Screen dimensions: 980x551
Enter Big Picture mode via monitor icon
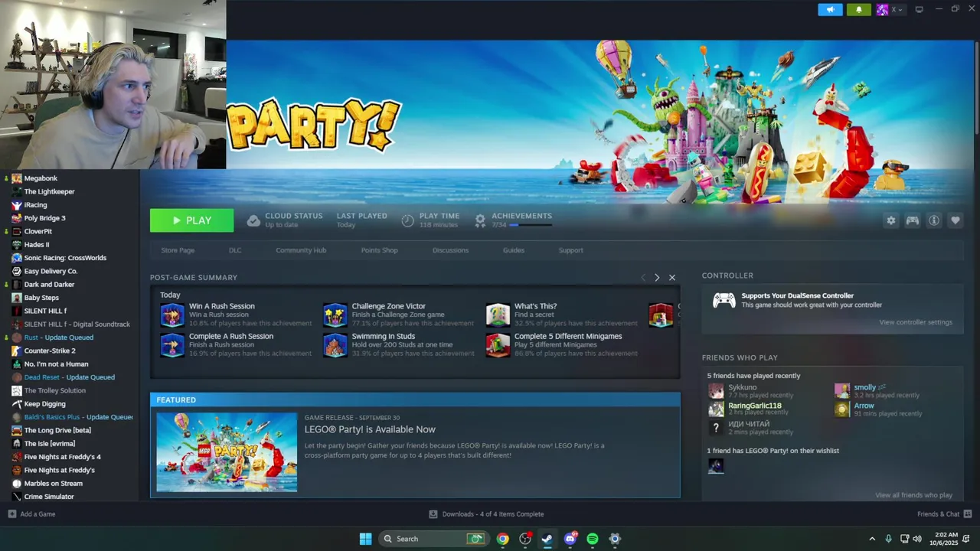[x=919, y=9]
